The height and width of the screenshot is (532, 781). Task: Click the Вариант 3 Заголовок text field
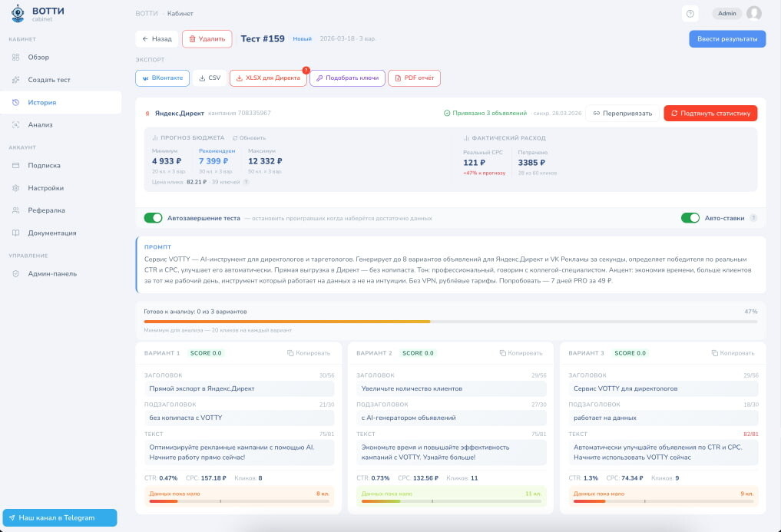pos(663,388)
